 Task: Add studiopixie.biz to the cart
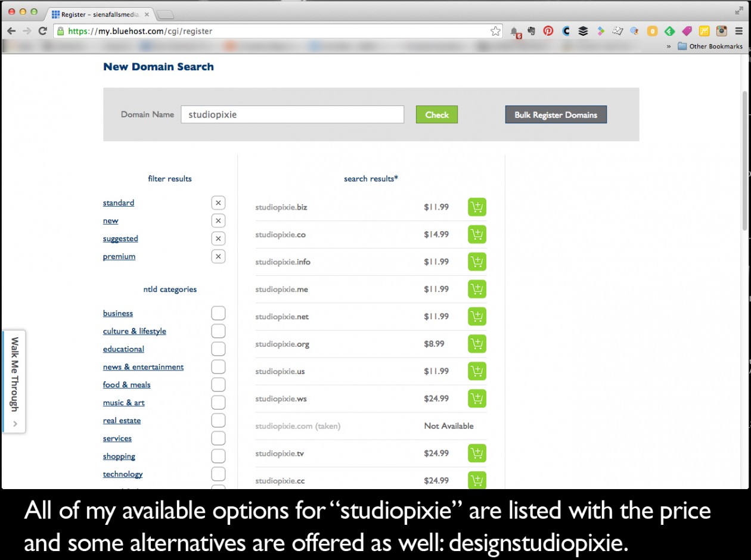point(477,207)
